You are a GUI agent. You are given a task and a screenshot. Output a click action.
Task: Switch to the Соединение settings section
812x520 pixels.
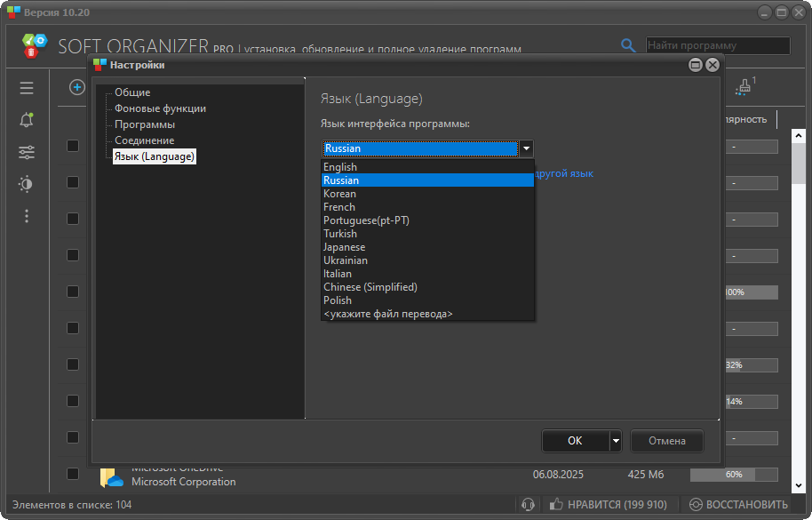point(147,140)
